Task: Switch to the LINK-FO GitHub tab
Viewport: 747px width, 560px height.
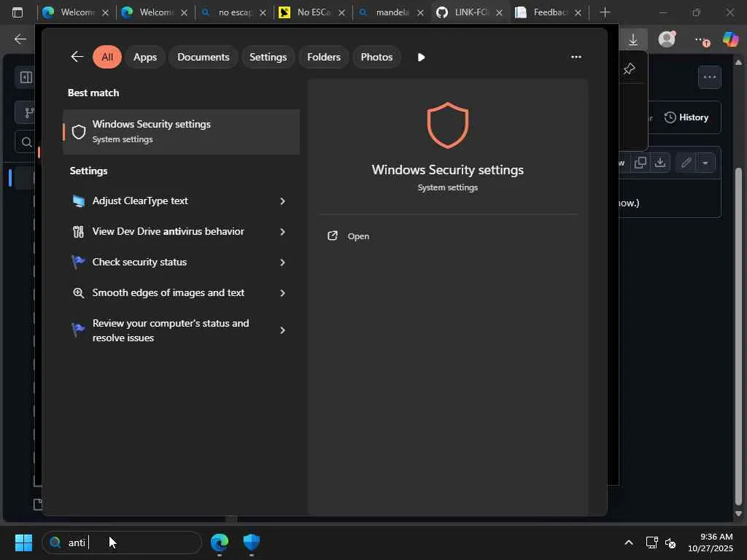Action: click(x=469, y=12)
